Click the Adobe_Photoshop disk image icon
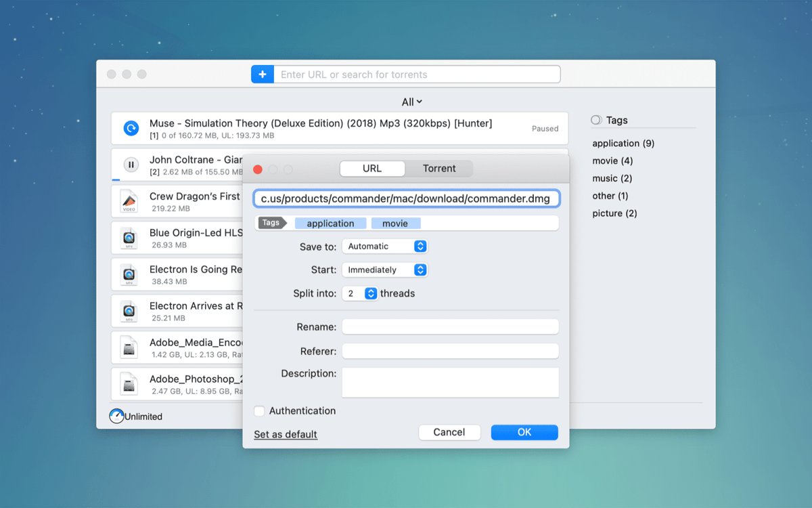Screen dimensions: 812x508 pyautogui.click(x=129, y=384)
